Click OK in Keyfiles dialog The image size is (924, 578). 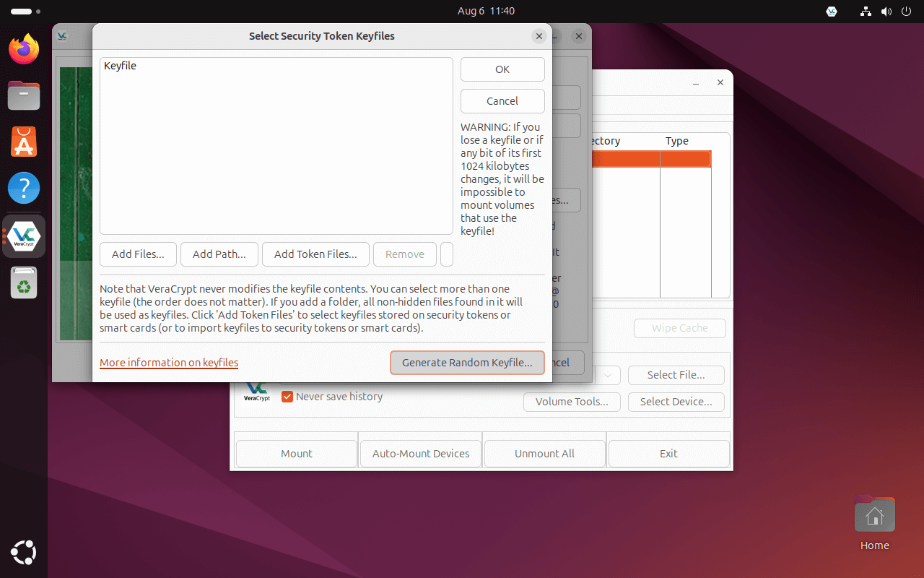502,69
